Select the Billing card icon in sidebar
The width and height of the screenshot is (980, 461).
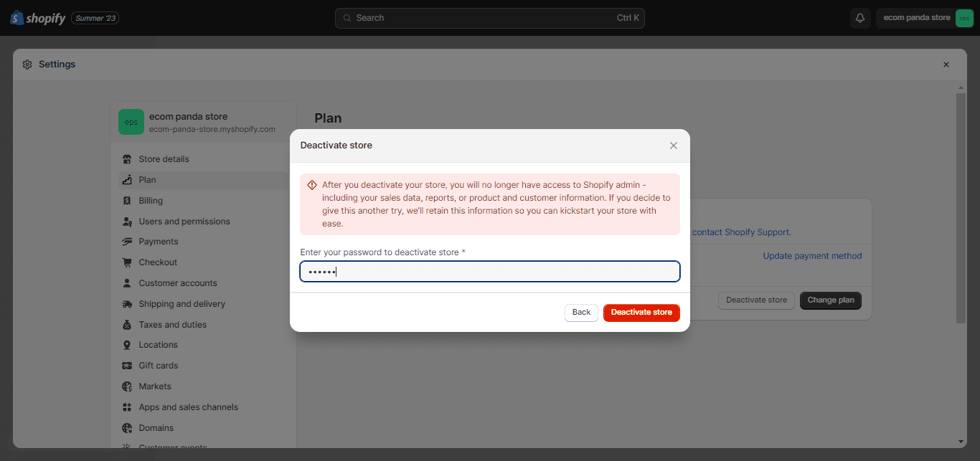tap(127, 200)
